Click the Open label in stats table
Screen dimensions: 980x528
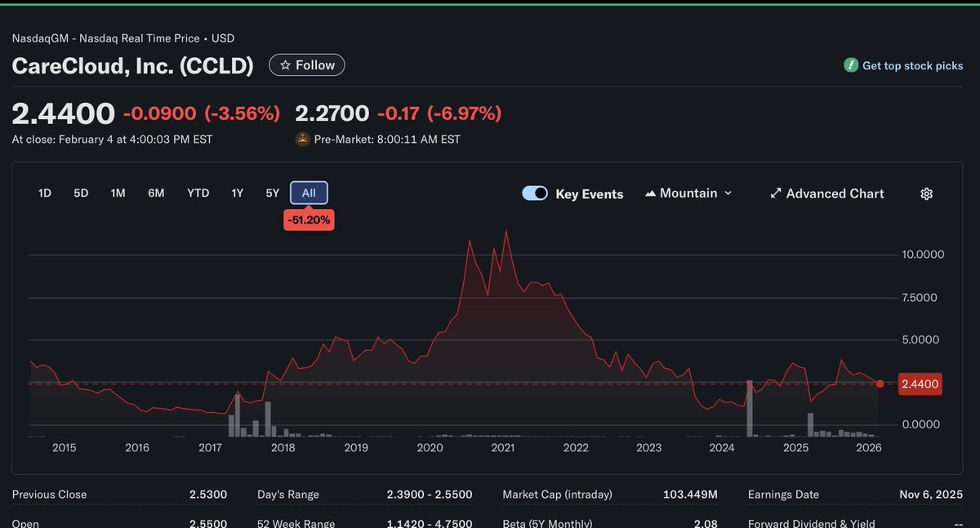point(25,523)
